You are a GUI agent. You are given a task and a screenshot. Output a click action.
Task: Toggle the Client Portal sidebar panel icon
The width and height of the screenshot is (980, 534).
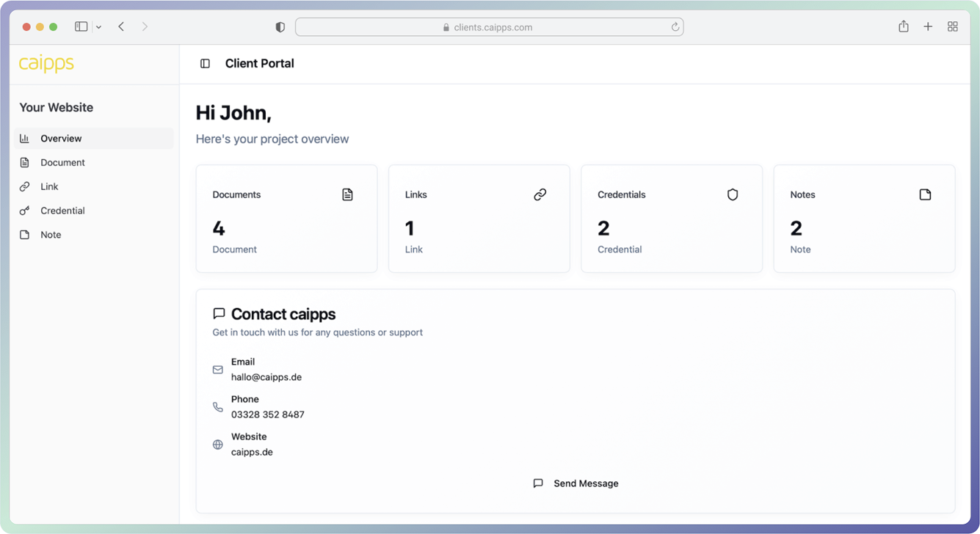click(x=205, y=64)
